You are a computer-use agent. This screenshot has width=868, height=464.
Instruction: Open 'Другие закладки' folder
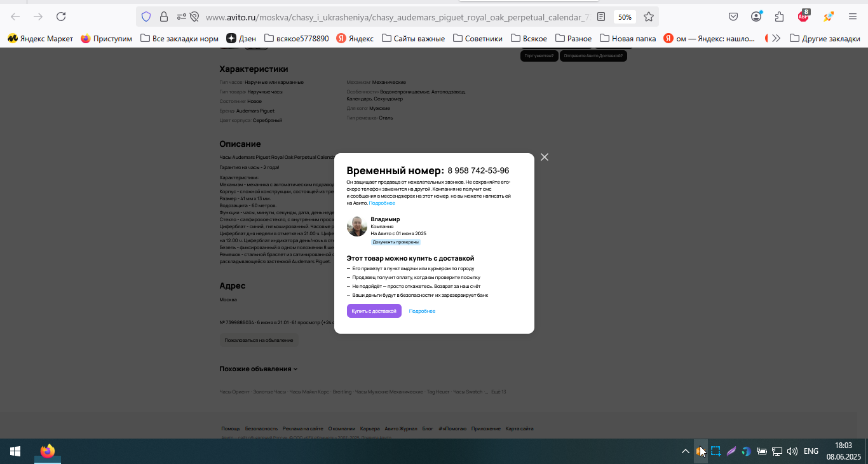[x=825, y=39]
